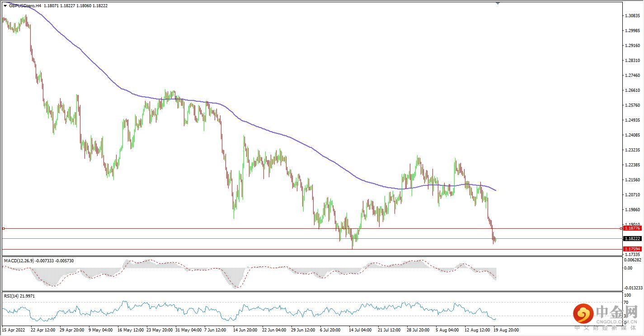Click the 0.006282 MACD scale label
Image resolution: width=644 pixels, height=336 pixels.
[632, 260]
